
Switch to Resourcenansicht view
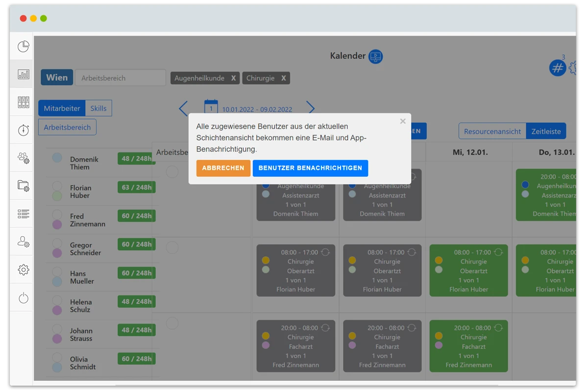pyautogui.click(x=492, y=131)
